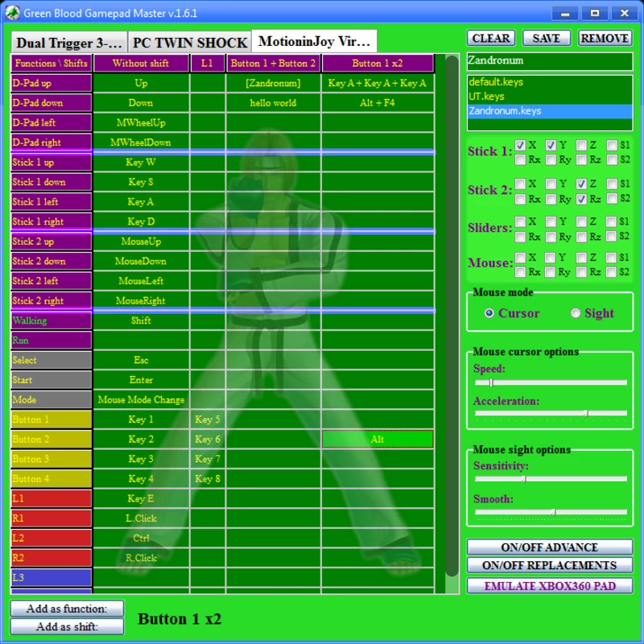
Task: Click the L.Click mapping cell
Action: (141, 518)
